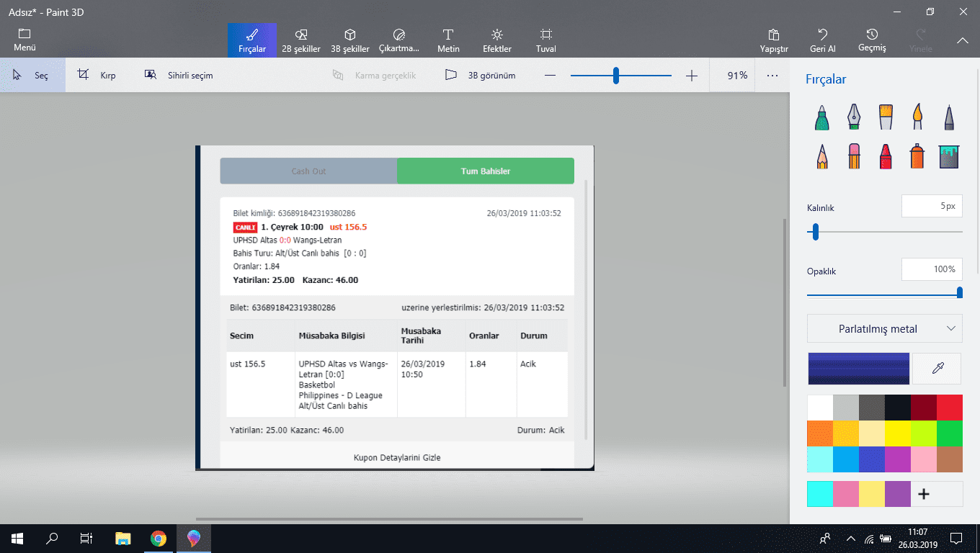Click Kupon Detaylarini Gizle link
The height and width of the screenshot is (553, 980).
coord(397,457)
